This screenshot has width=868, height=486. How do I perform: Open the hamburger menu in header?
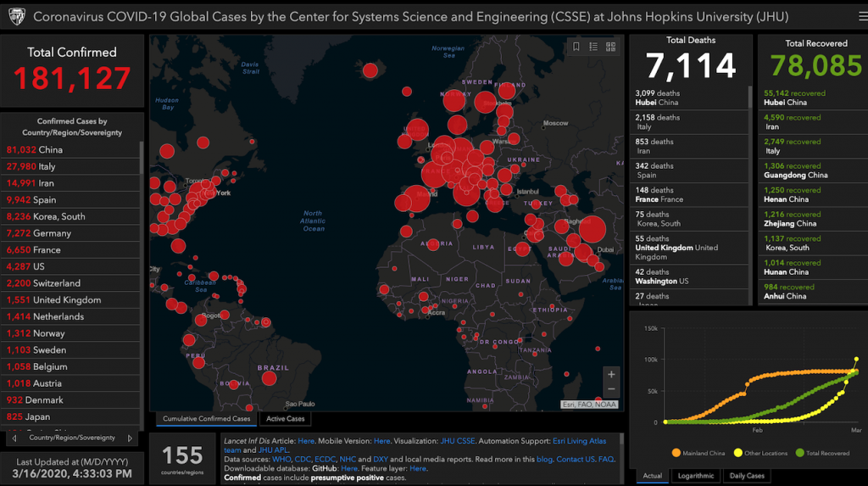point(862,17)
